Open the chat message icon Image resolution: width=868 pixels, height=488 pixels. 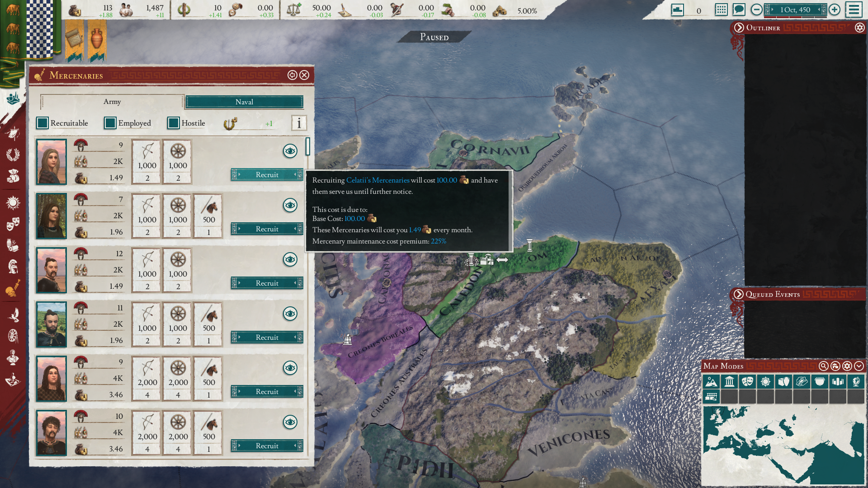pos(739,9)
